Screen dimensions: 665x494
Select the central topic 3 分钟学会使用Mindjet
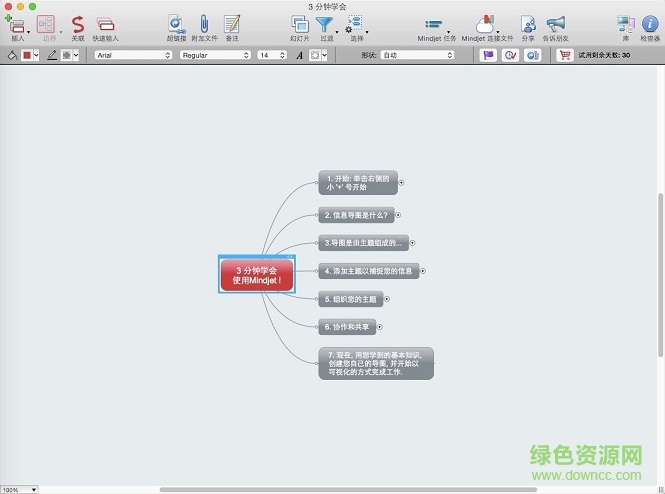257,275
